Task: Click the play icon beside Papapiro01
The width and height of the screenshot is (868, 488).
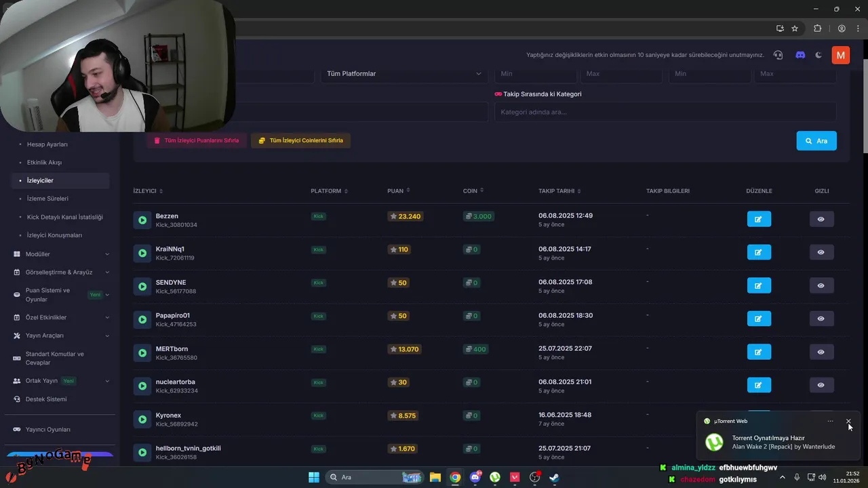Action: (142, 319)
